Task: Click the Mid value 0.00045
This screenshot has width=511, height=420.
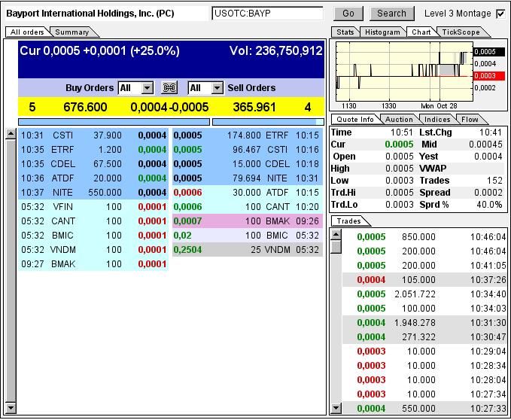Action: point(485,145)
